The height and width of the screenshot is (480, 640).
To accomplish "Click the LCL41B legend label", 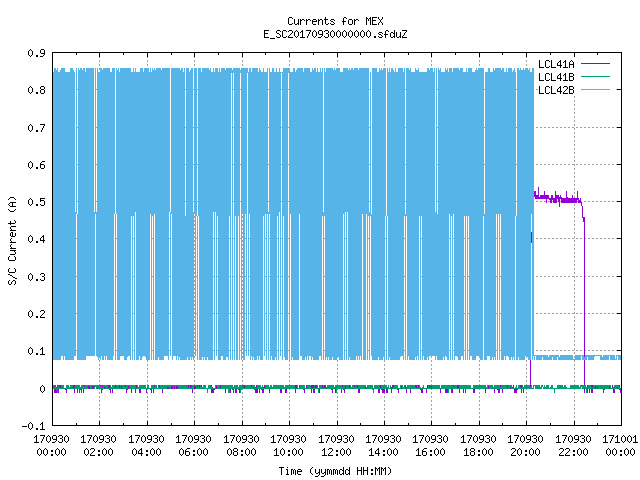I will coord(556,77).
